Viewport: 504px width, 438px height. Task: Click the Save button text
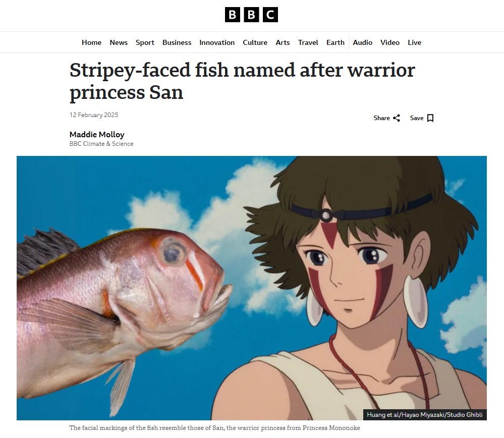(417, 118)
